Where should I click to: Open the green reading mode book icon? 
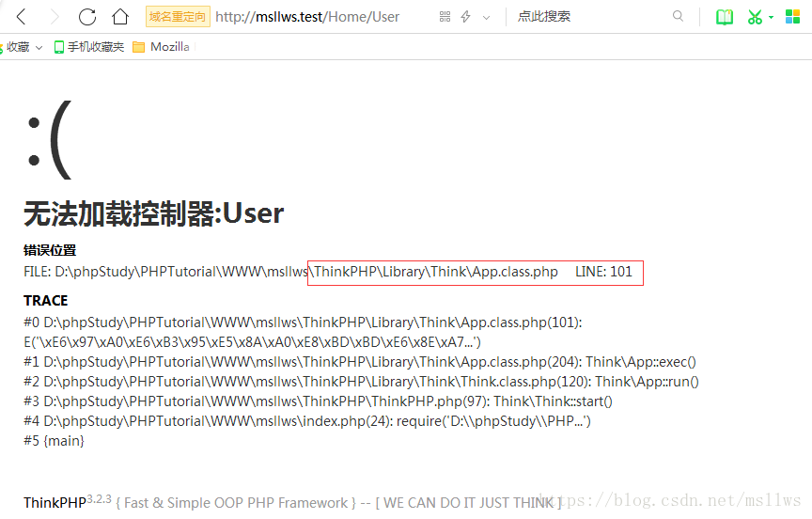coord(724,17)
